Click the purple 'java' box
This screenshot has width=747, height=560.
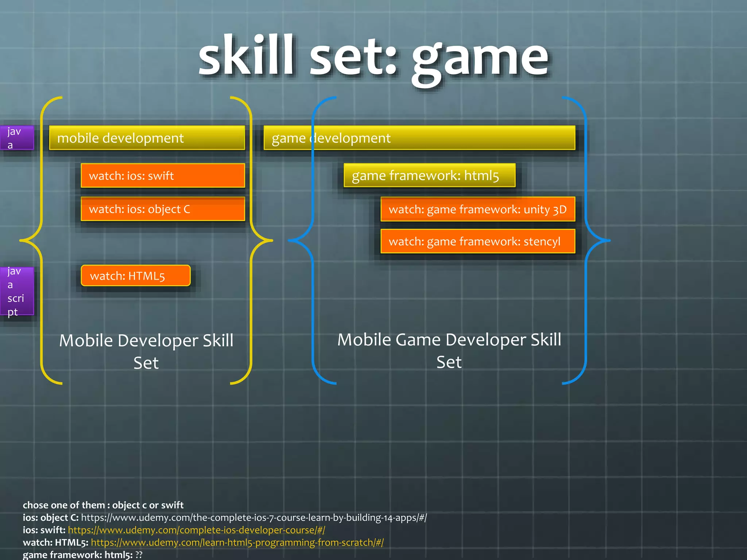(17, 138)
